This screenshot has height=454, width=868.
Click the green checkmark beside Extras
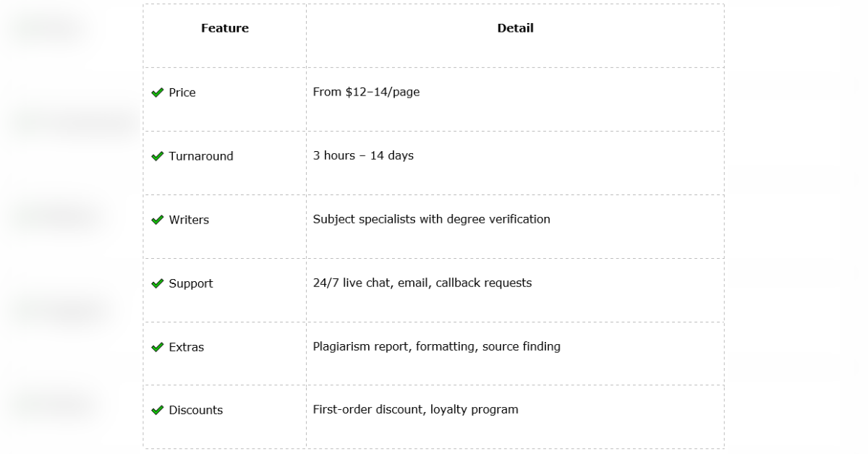157,347
